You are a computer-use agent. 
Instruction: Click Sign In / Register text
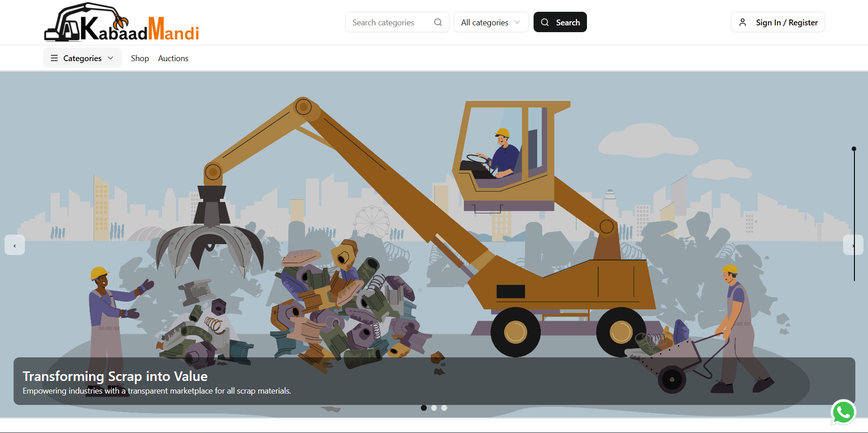coord(787,22)
